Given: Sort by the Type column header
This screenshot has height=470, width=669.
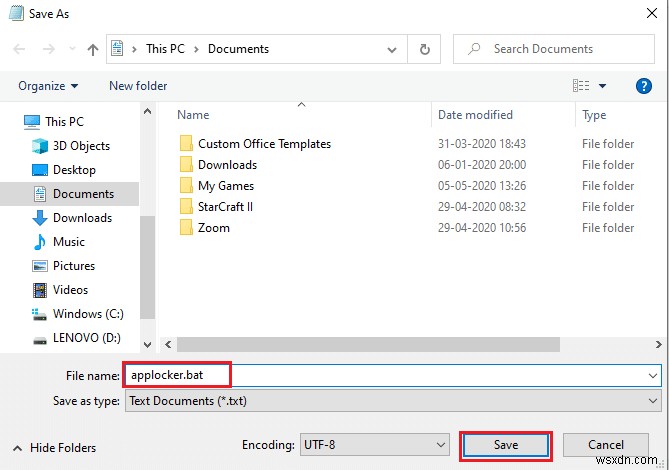Looking at the screenshot, I should pyautogui.click(x=594, y=115).
